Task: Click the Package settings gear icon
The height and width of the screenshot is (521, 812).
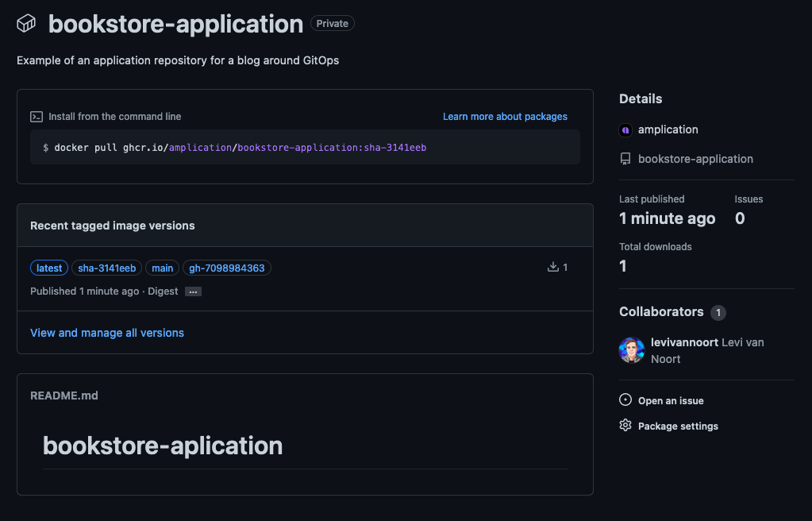Action: pos(625,426)
